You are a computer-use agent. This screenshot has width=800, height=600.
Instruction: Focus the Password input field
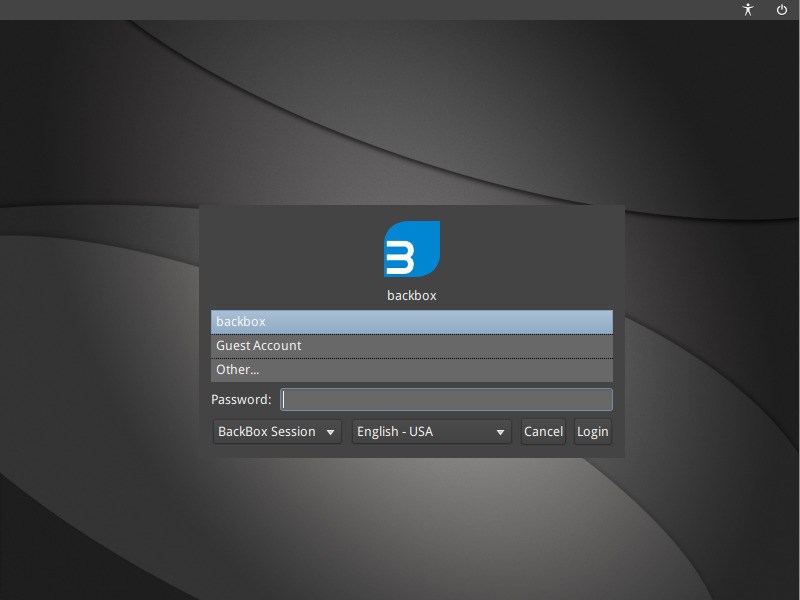tap(446, 399)
